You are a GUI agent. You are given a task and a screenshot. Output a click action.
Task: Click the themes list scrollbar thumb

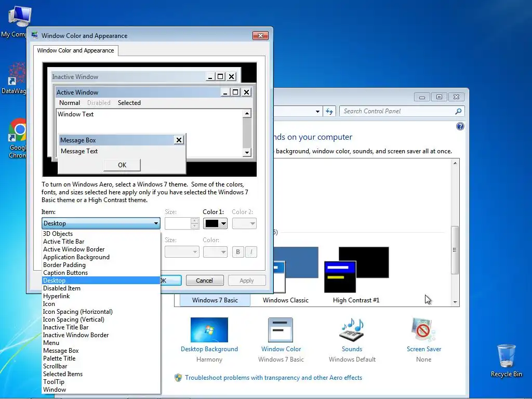(x=455, y=250)
